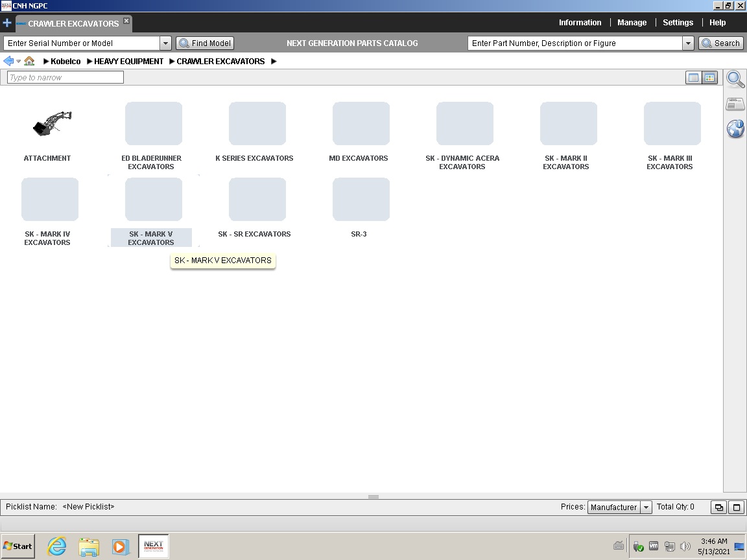
Task: Open ED BLADERUNNER EXCAVATORS category
Action: [154, 123]
